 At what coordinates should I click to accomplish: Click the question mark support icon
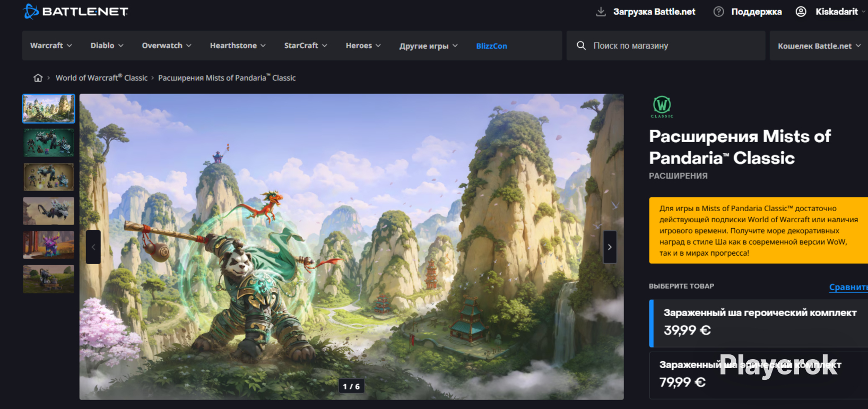(718, 12)
